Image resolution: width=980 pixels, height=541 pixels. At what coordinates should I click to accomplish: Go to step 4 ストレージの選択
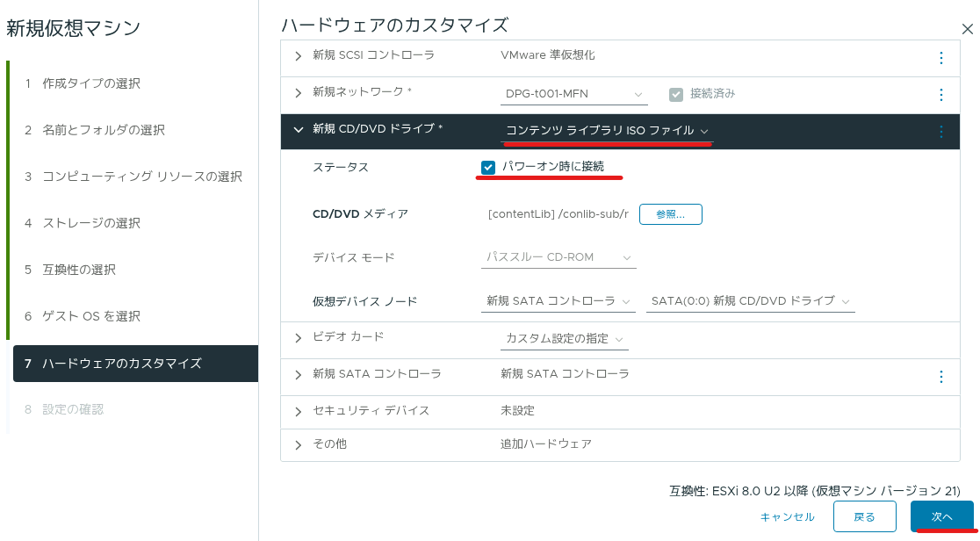(82, 223)
